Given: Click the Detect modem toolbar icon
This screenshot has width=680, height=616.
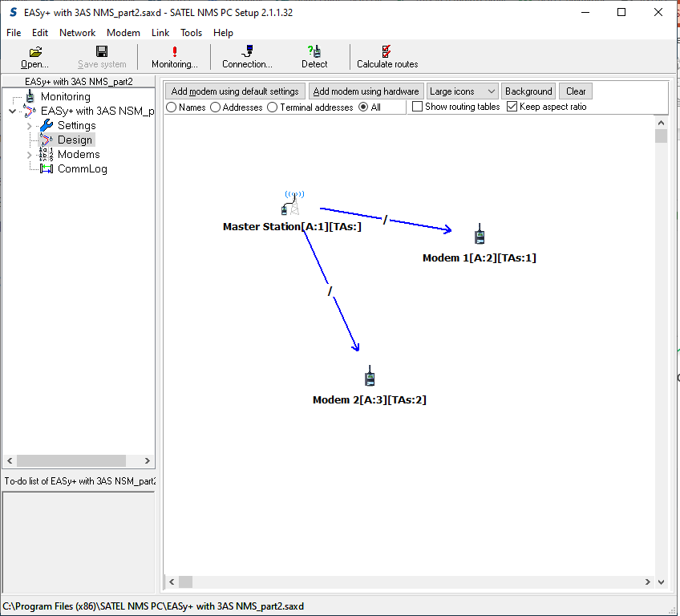Looking at the screenshot, I should pyautogui.click(x=314, y=51).
